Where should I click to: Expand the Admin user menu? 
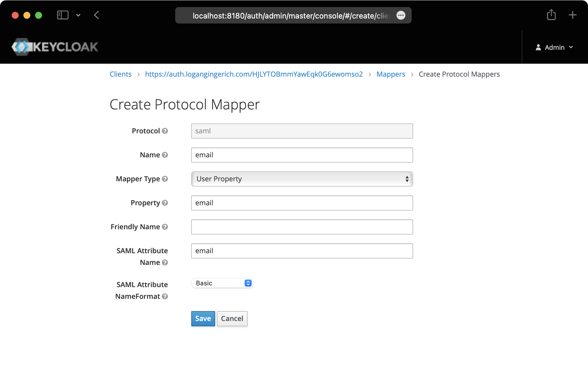[554, 47]
